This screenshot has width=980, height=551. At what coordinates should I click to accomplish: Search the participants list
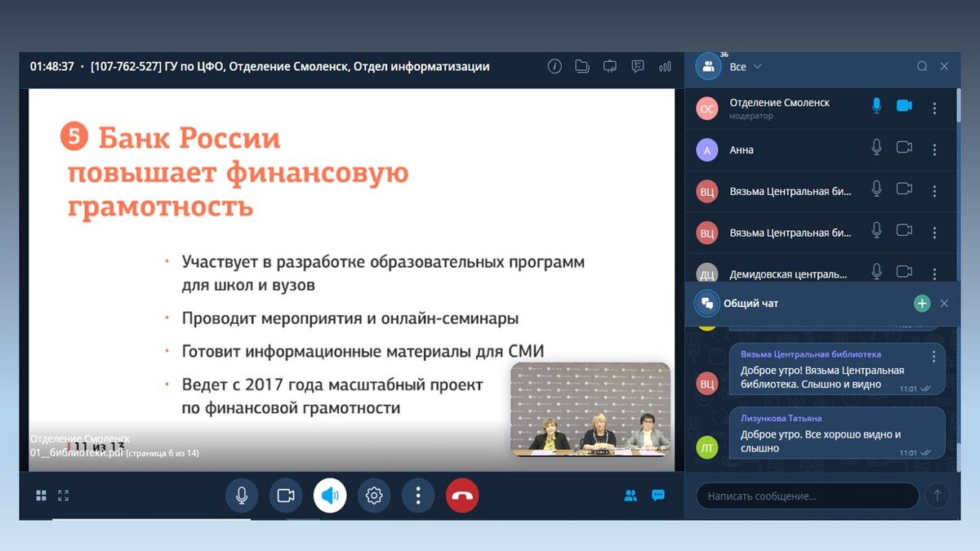[x=922, y=66]
